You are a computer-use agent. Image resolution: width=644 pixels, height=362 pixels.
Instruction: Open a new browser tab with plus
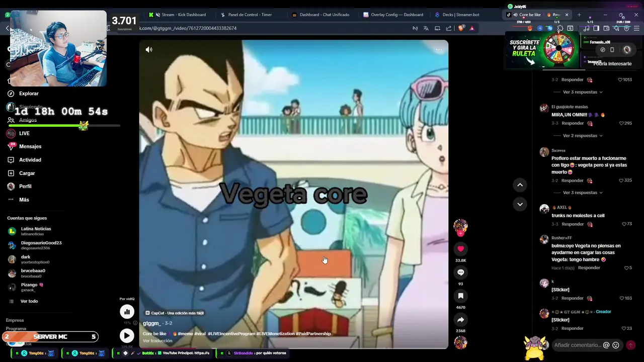[579, 15]
